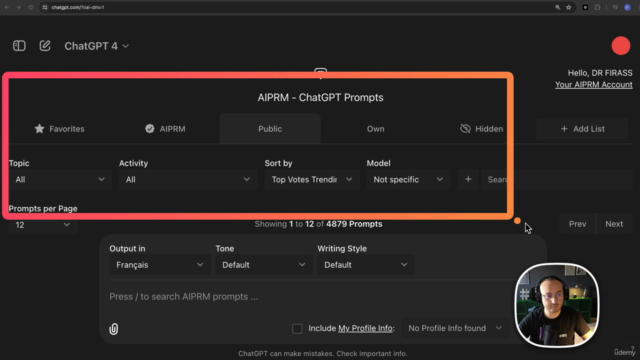640x360 pixels.
Task: Open No Profile Info found dropdown
Action: coord(455,329)
